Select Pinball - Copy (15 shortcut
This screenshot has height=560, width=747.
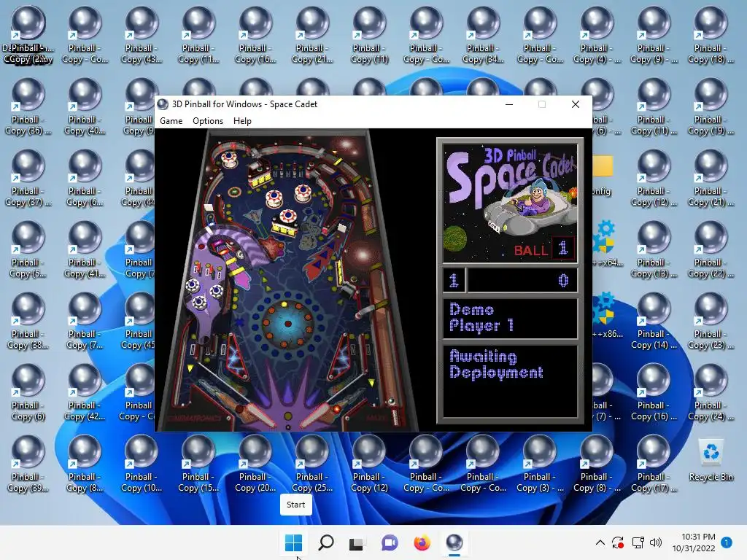(x=198, y=463)
